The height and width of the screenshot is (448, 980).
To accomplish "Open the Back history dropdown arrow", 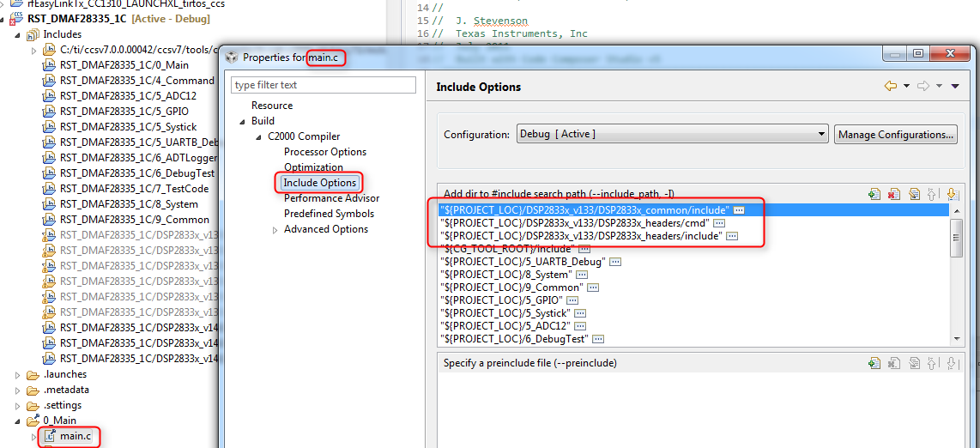I will tap(907, 86).
